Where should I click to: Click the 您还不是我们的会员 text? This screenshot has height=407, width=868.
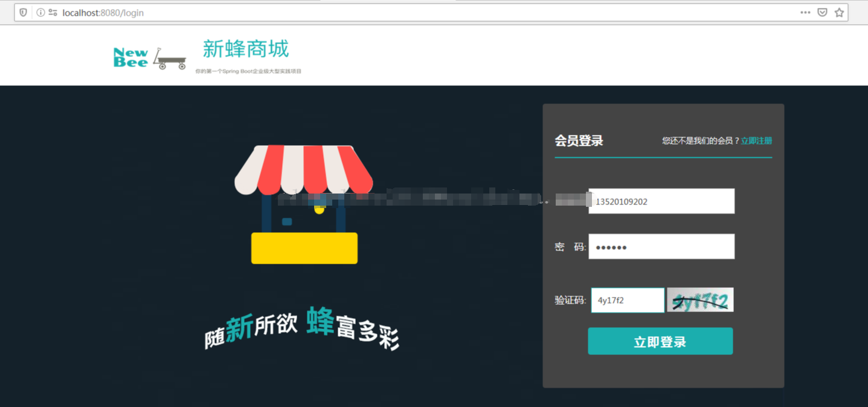click(701, 140)
